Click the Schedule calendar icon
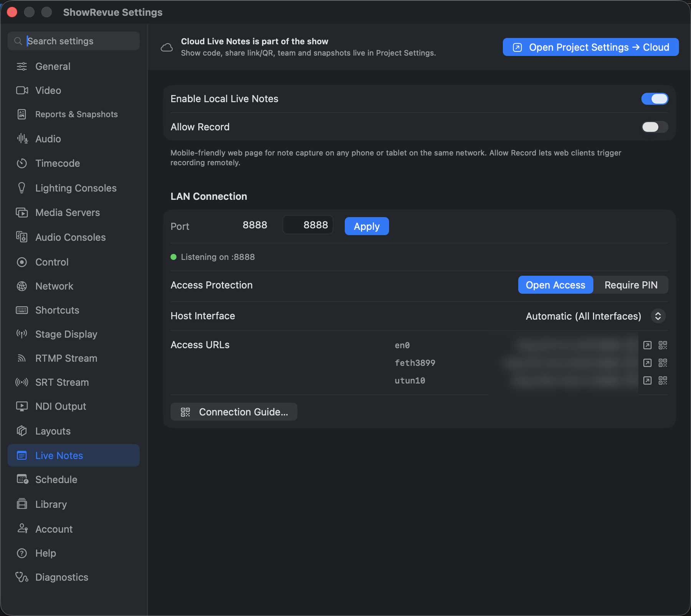Viewport: 691px width, 616px height. pos(22,479)
